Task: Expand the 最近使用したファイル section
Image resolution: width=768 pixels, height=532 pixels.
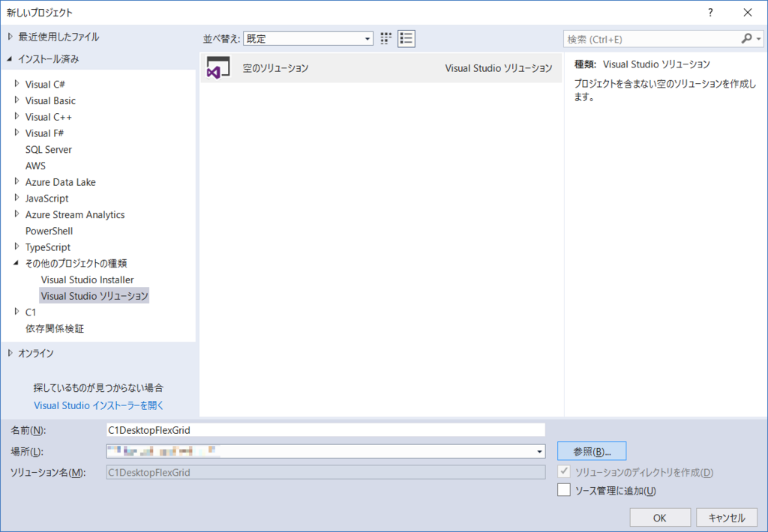Action: click(x=10, y=37)
